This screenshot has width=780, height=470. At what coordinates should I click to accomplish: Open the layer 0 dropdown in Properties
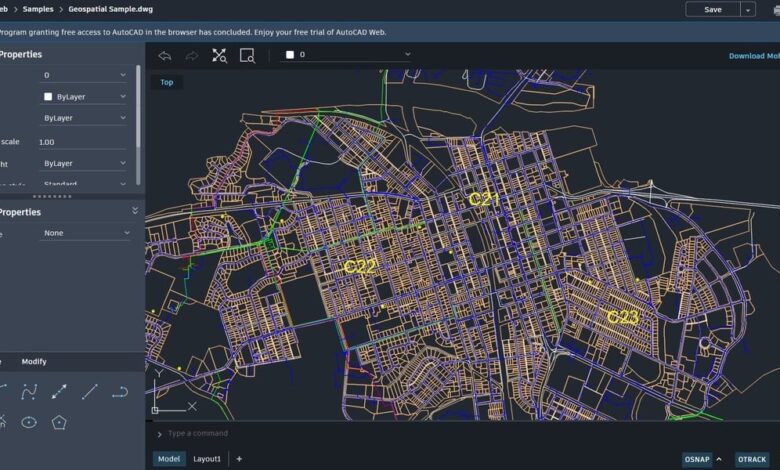pyautogui.click(x=83, y=75)
